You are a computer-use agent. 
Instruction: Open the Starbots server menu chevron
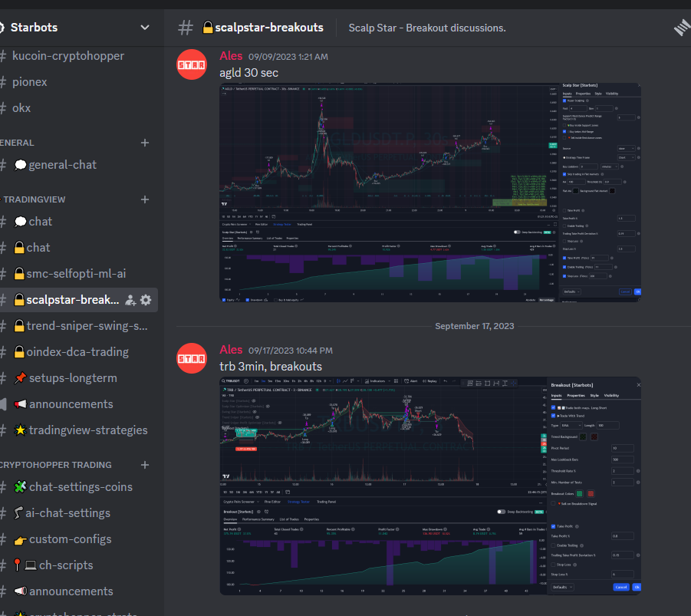(144, 28)
